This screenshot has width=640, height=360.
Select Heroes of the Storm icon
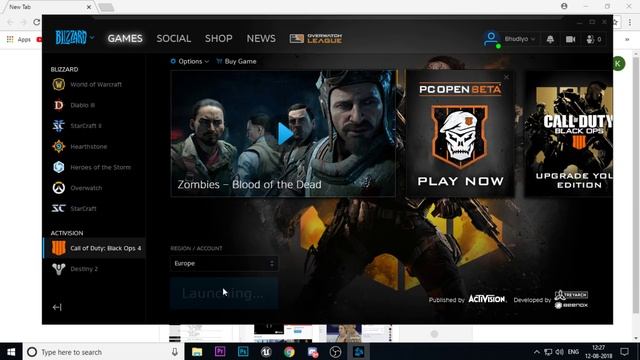(59, 167)
